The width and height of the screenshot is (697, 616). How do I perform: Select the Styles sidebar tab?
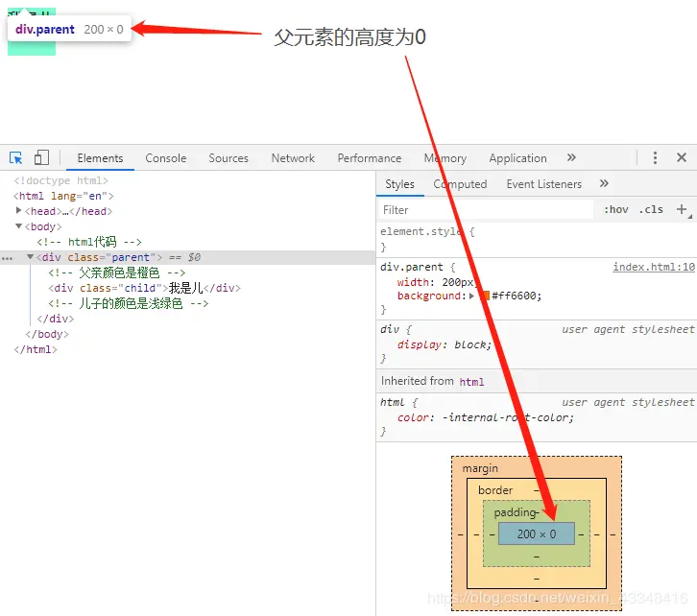pos(399,184)
